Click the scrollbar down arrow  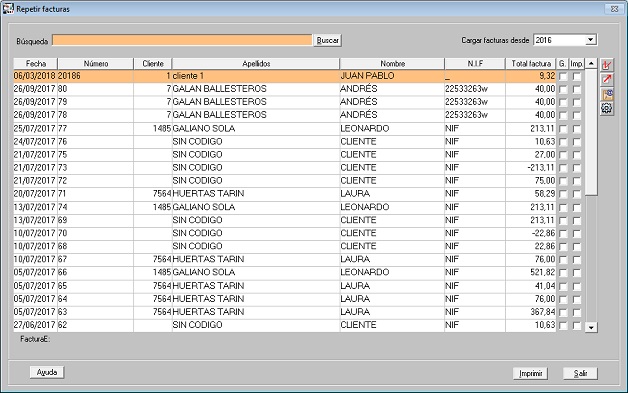pyautogui.click(x=591, y=327)
